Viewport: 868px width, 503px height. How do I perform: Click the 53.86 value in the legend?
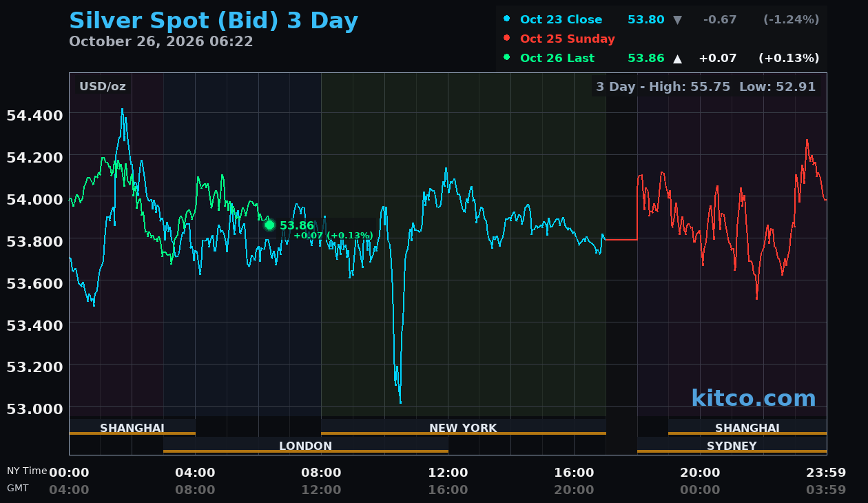pos(646,59)
